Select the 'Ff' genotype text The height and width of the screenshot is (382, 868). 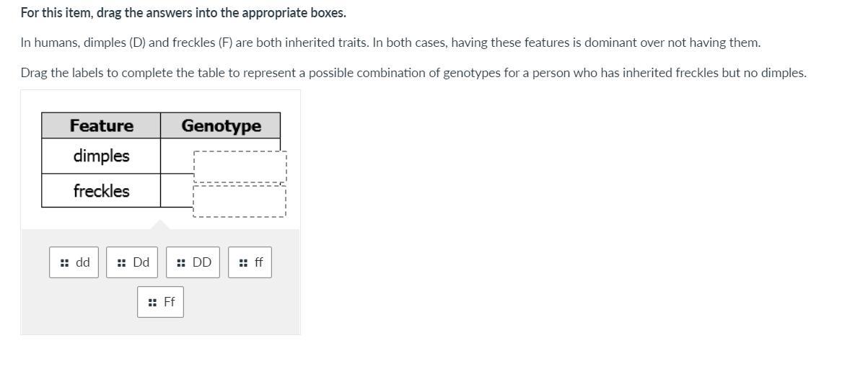tap(170, 302)
